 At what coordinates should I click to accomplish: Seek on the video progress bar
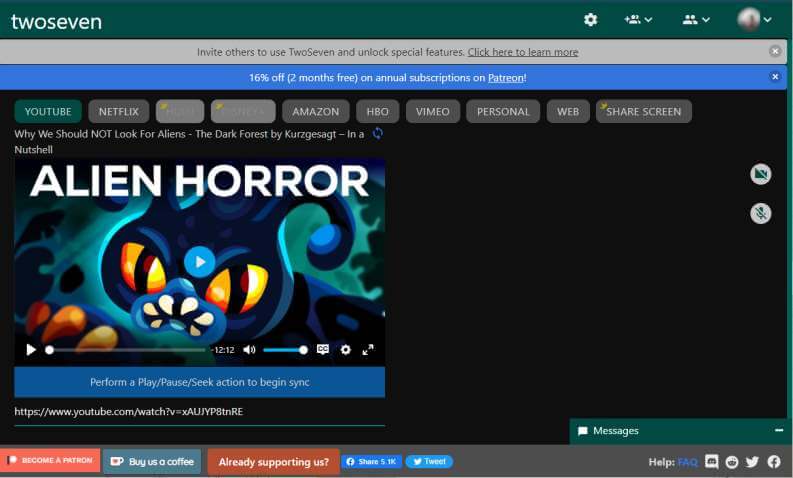(127, 350)
